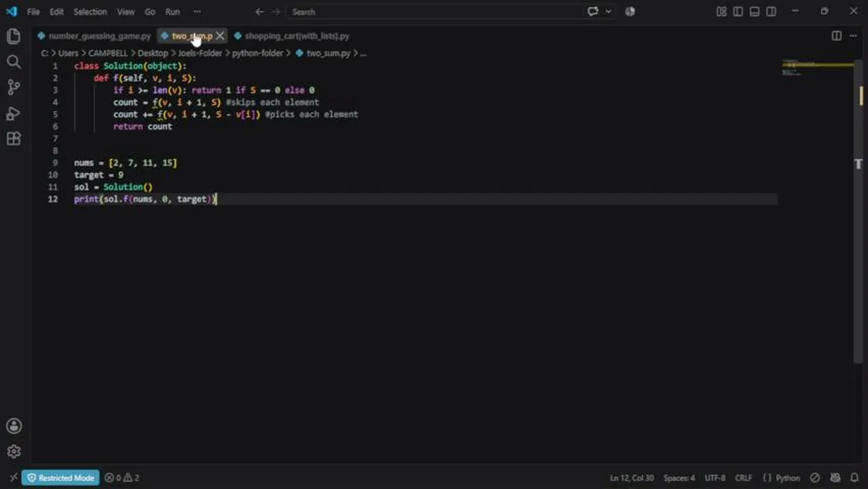Open the Extensions view
This screenshot has width=868, height=489.
(x=14, y=139)
